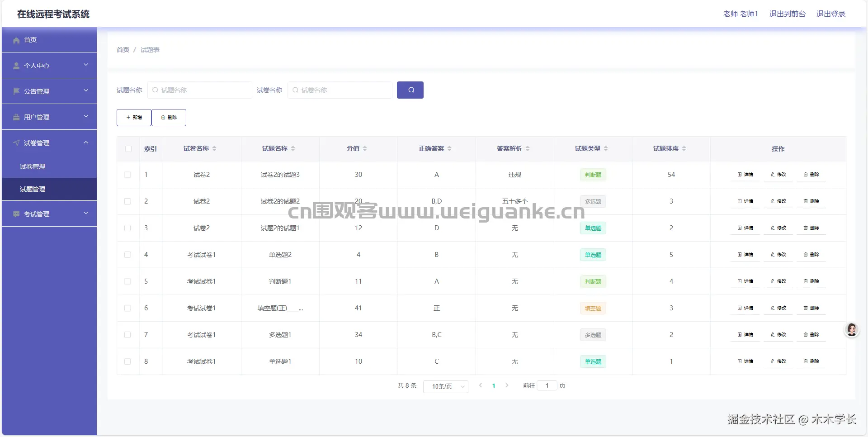Sort by the 正确答案 column arrows

pos(449,148)
